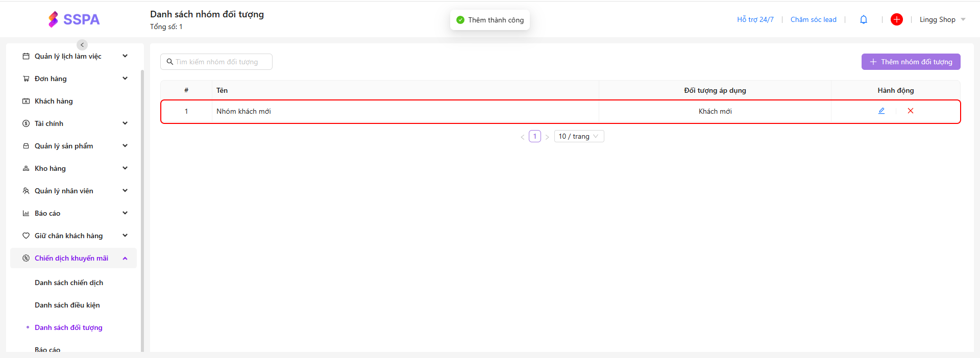The image size is (980, 358).
Task: Click the red plus quick-add icon
Action: (896, 19)
